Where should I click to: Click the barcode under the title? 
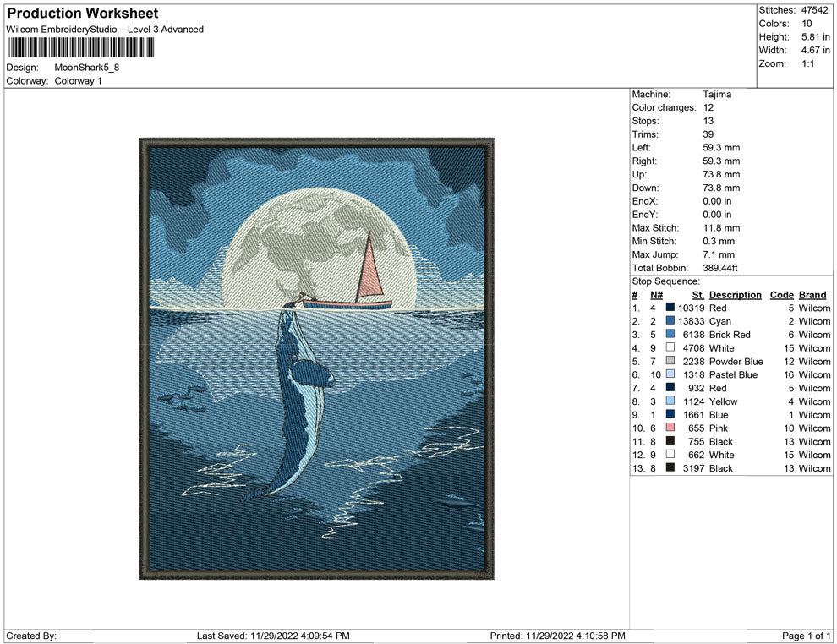point(80,48)
